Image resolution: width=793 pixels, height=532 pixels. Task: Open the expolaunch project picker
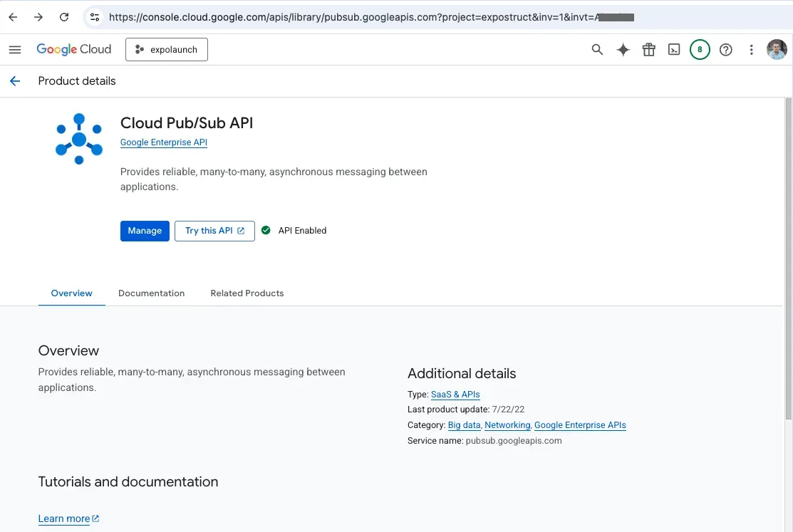coord(167,50)
